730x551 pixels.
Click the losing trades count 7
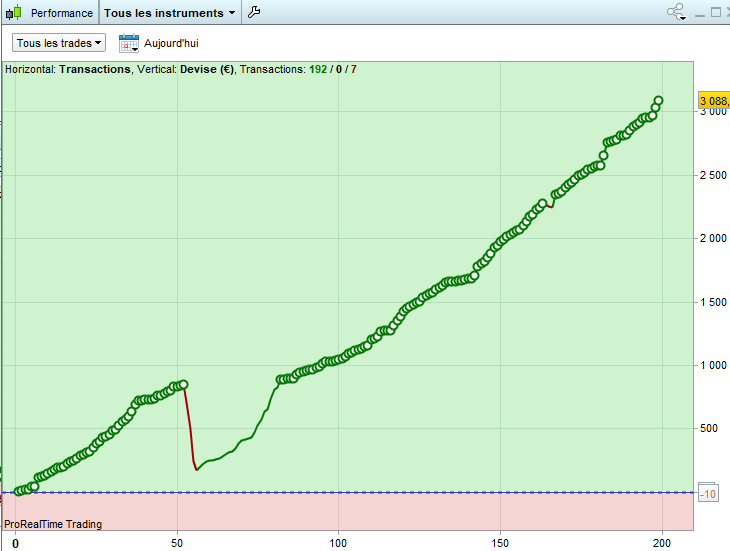(x=354, y=69)
